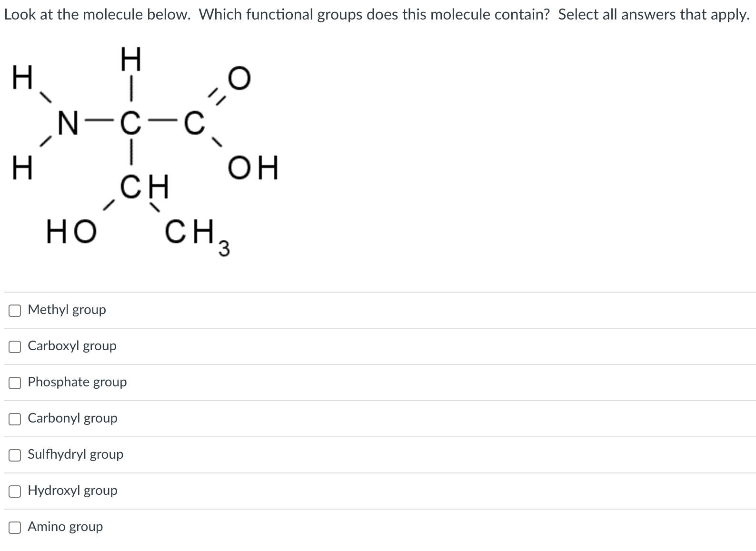Check the Hydroxyl group checkbox

15,491
